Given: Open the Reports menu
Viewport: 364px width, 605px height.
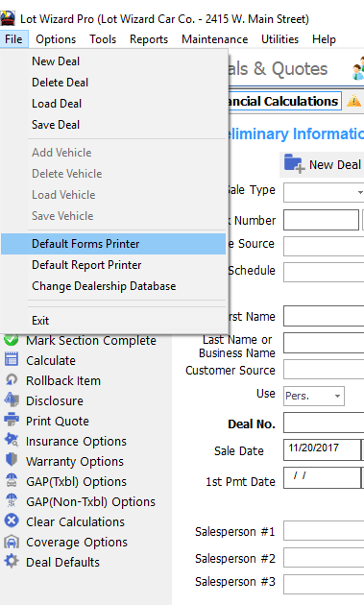Looking at the screenshot, I should coord(149,39).
